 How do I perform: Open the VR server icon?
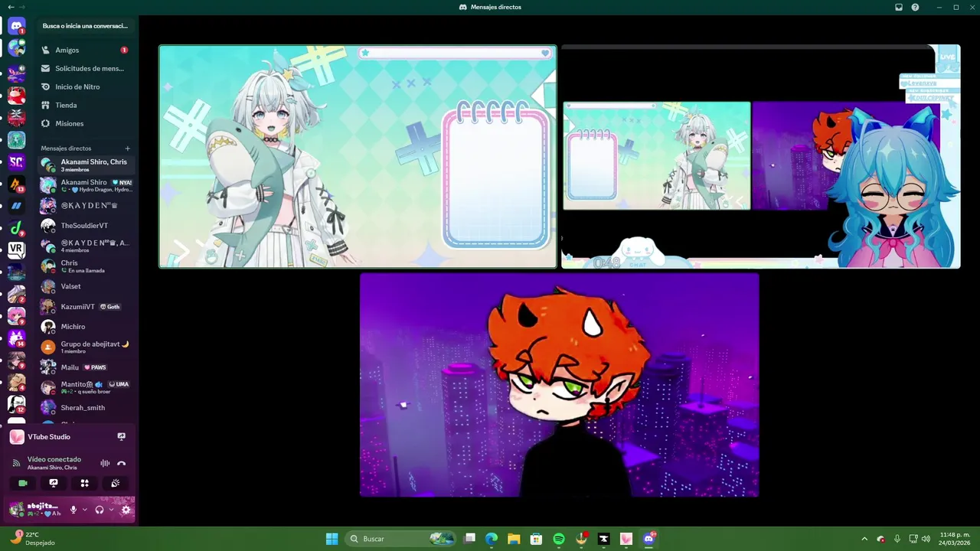click(16, 249)
